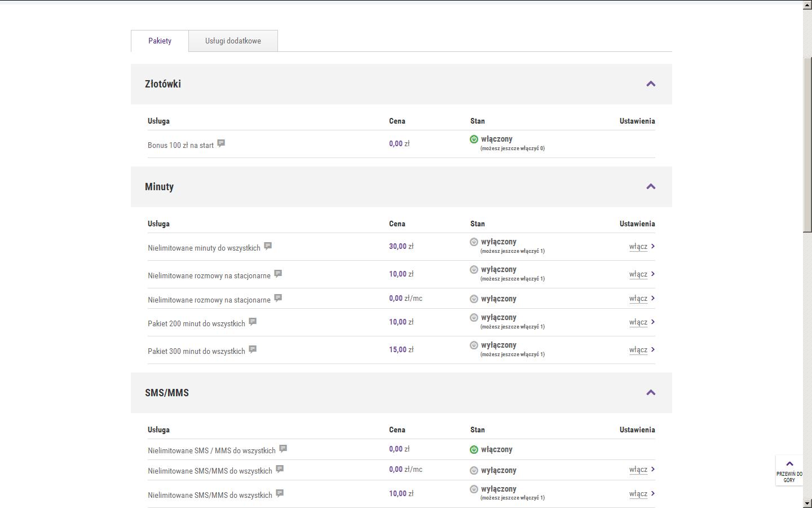Show info icon for Nielimitowane SMS / MMS włączony row

tap(283, 449)
